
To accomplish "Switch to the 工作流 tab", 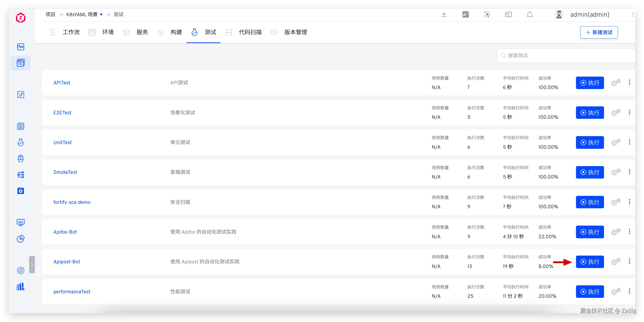I will pyautogui.click(x=71, y=32).
